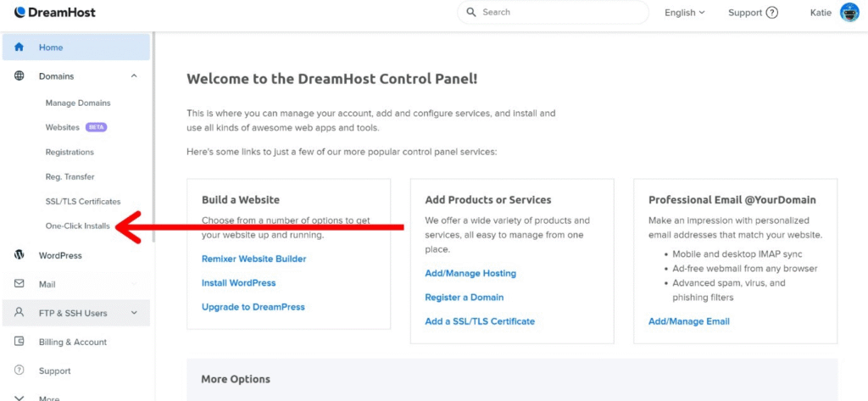Viewport: 868px width, 401px height.
Task: Select One-Click Installs in sidebar
Action: point(77,226)
